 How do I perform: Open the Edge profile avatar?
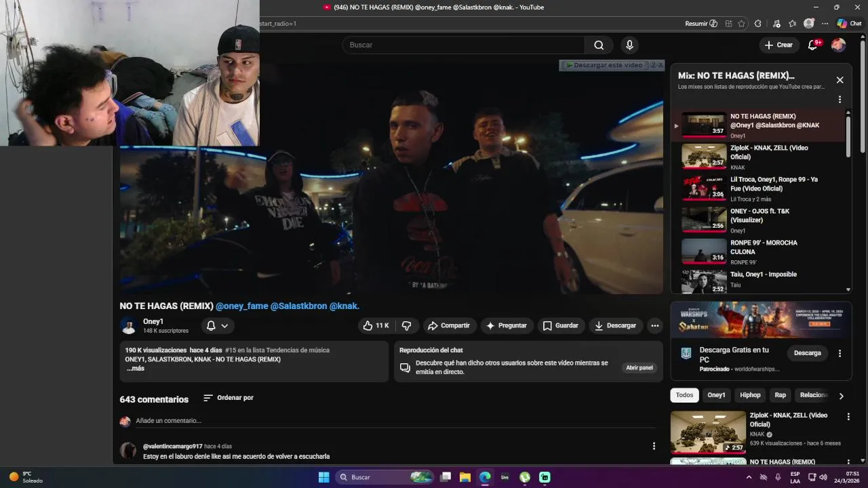(x=808, y=24)
